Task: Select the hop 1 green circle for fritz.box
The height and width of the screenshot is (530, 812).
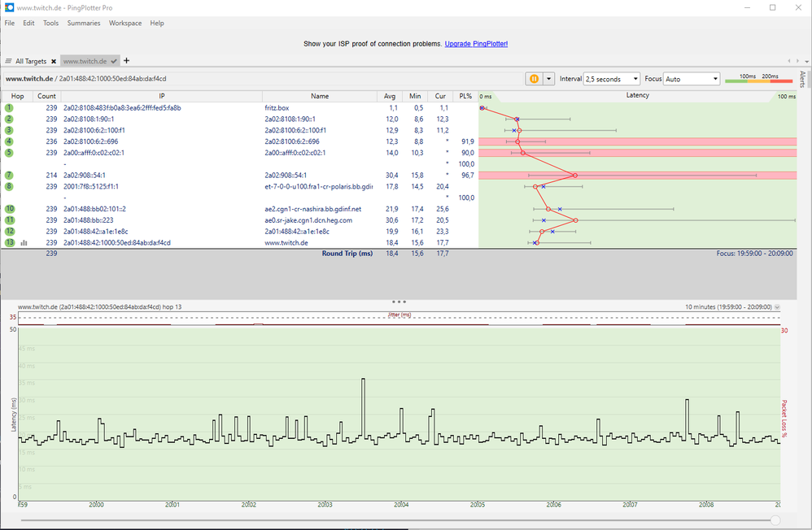Action: pos(10,107)
